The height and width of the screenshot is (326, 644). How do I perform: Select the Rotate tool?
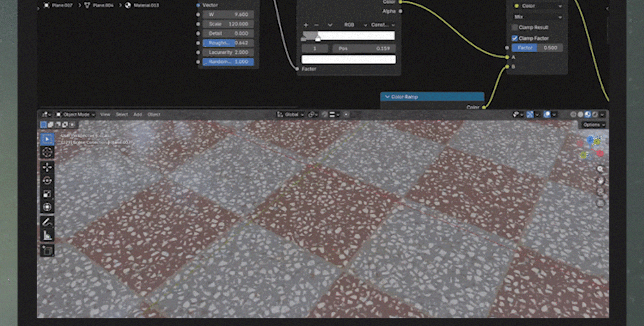[x=47, y=180]
